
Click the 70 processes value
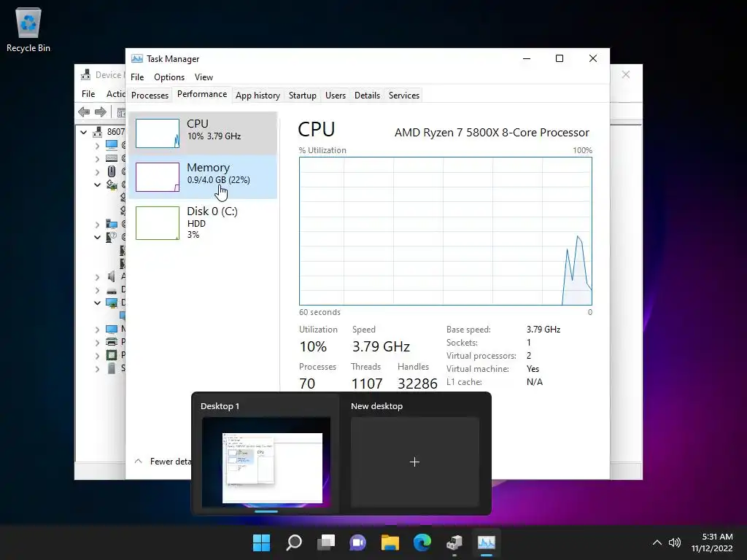coord(307,384)
